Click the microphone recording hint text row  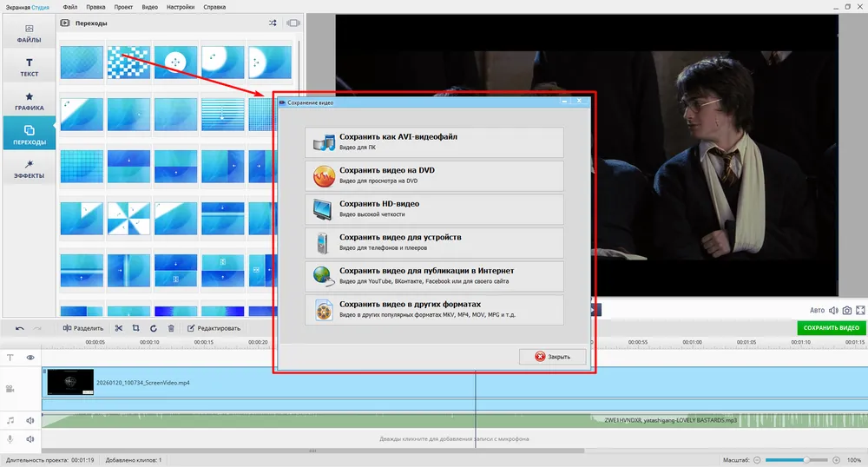(x=454, y=438)
